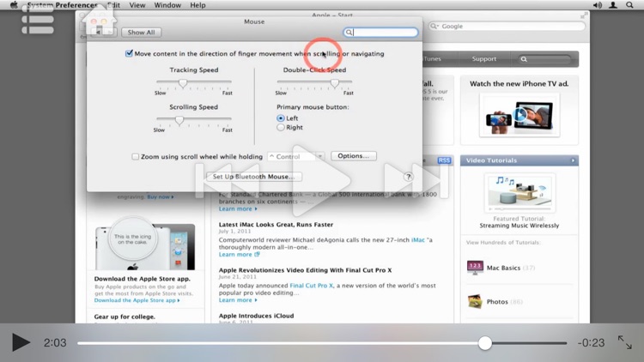Click Apple site nav search field
644x362 pixels.
click(544, 59)
